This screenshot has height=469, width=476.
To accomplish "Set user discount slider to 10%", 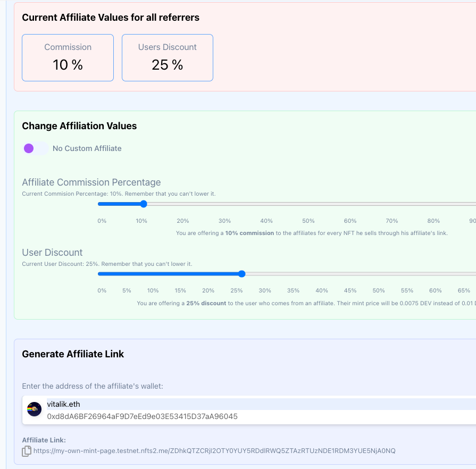I will (153, 274).
